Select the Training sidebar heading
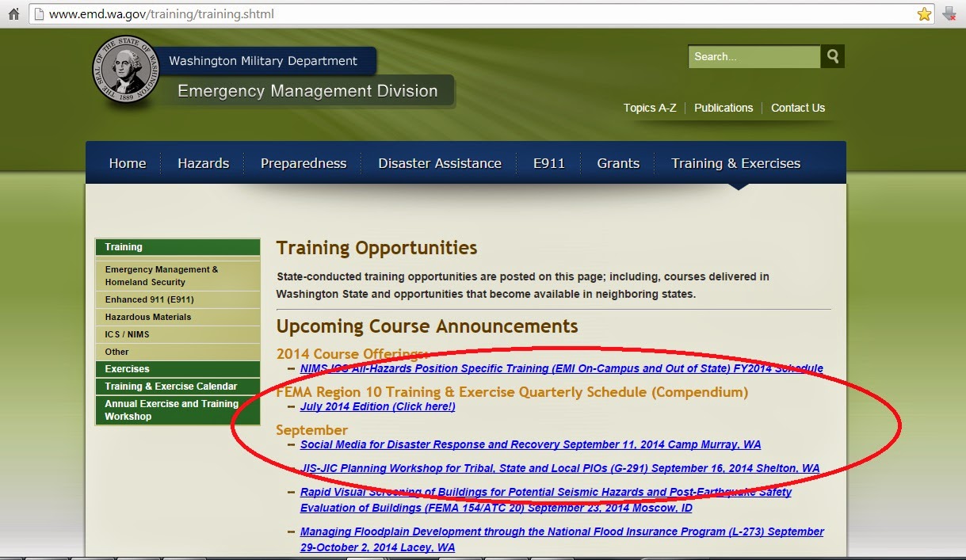Image resolution: width=966 pixels, height=560 pixels. coord(178,247)
